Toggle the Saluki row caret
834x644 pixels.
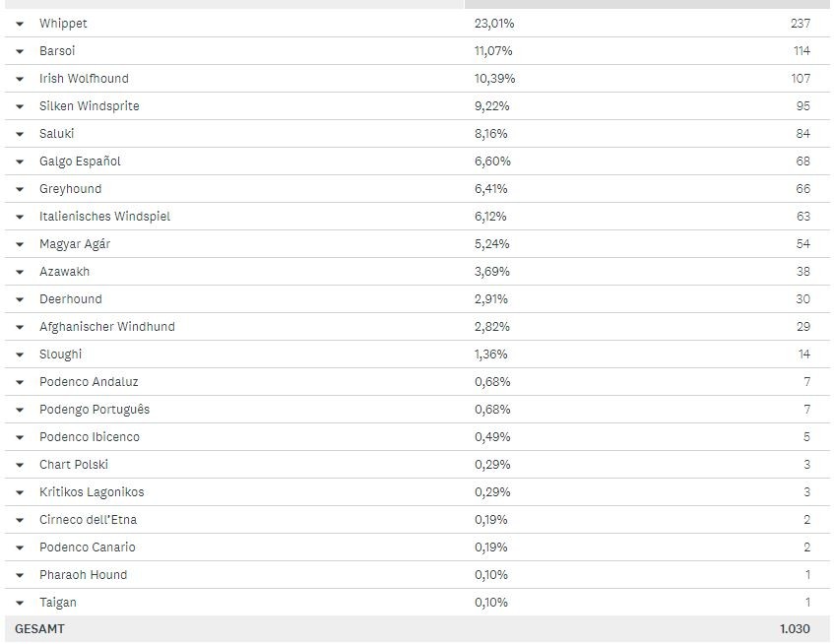[x=20, y=134]
